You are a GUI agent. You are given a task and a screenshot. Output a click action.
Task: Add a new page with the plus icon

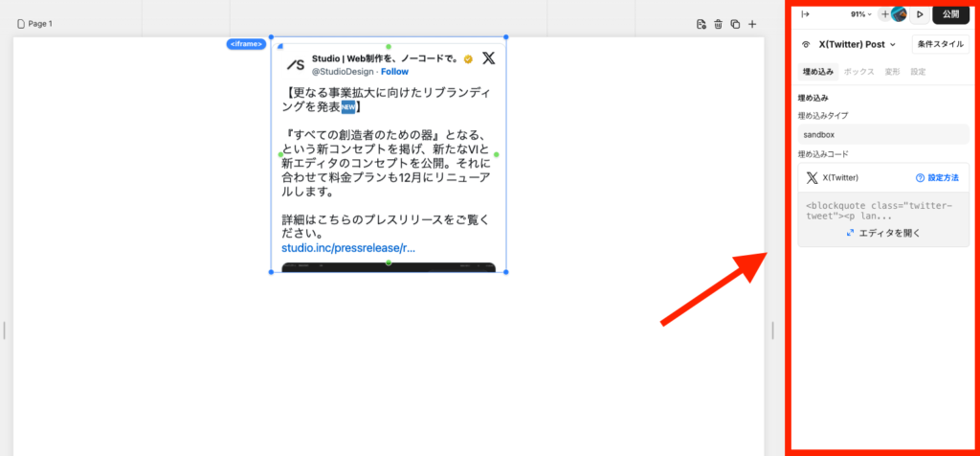point(752,24)
